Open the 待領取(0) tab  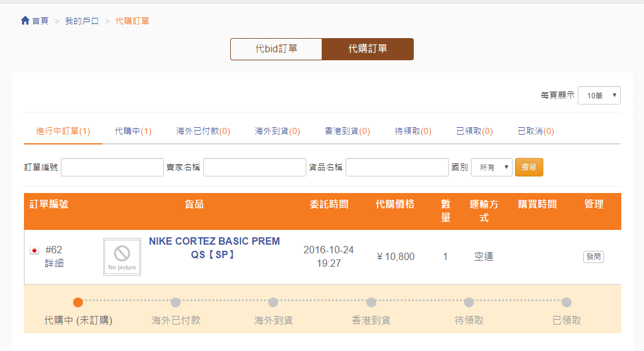click(413, 131)
